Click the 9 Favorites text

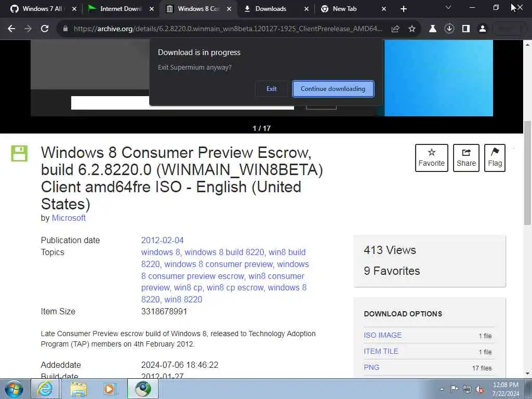click(x=392, y=271)
